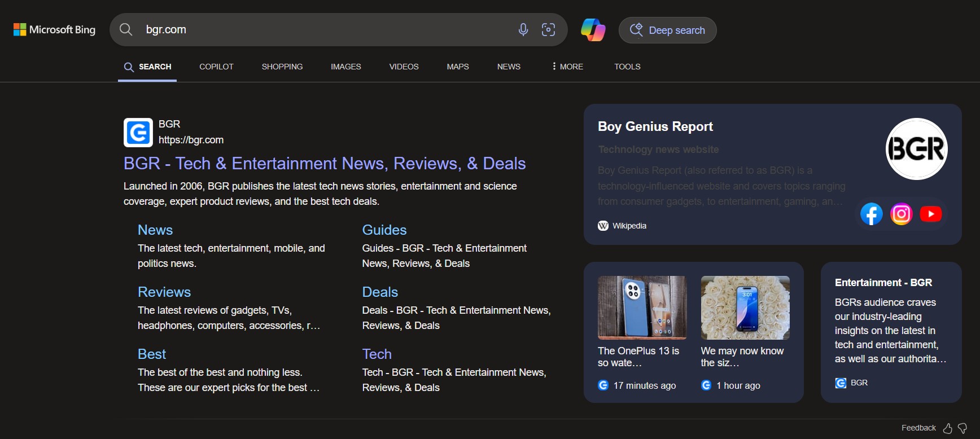This screenshot has width=980, height=439.
Task: Open the Entertainment - BGR card title
Action: pos(883,283)
